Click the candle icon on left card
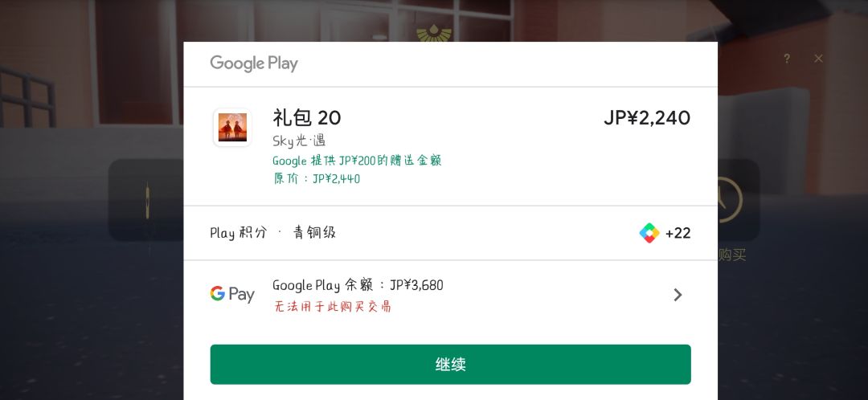This screenshot has width=868, height=400. [147, 201]
